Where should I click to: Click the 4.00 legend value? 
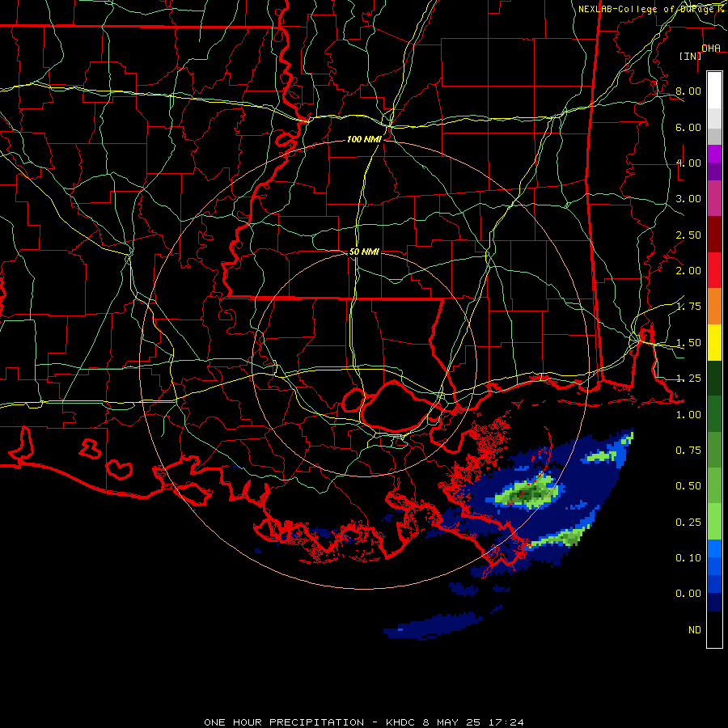pos(688,163)
